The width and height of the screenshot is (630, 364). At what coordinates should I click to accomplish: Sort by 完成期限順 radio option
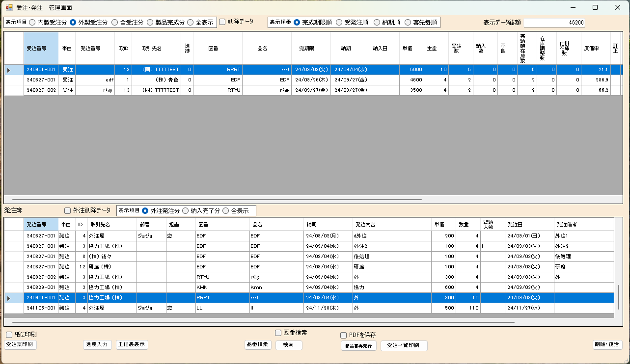(312, 22)
